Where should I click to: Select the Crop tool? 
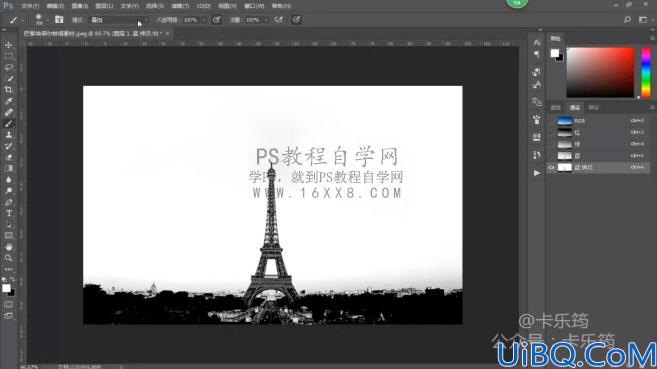tap(8, 90)
